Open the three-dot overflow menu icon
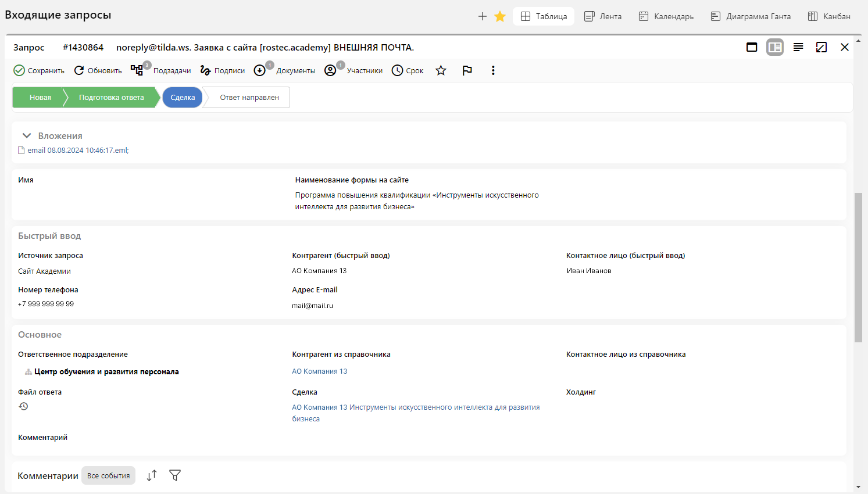This screenshot has width=868, height=494. pos(492,70)
